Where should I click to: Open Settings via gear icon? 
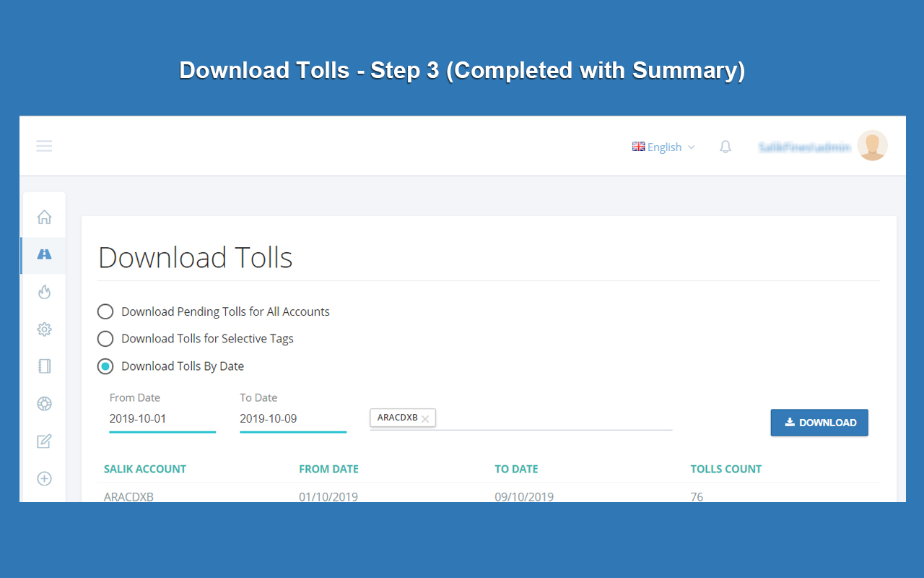pyautogui.click(x=44, y=329)
